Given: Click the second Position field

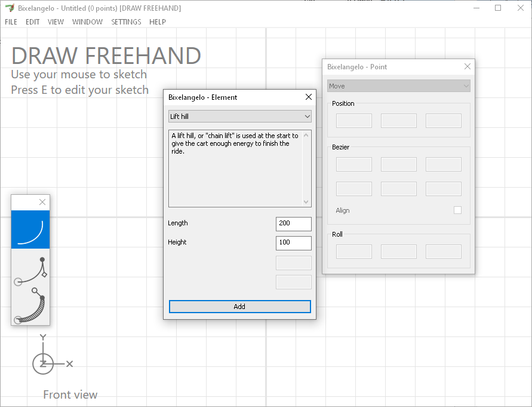Looking at the screenshot, I should click(399, 121).
